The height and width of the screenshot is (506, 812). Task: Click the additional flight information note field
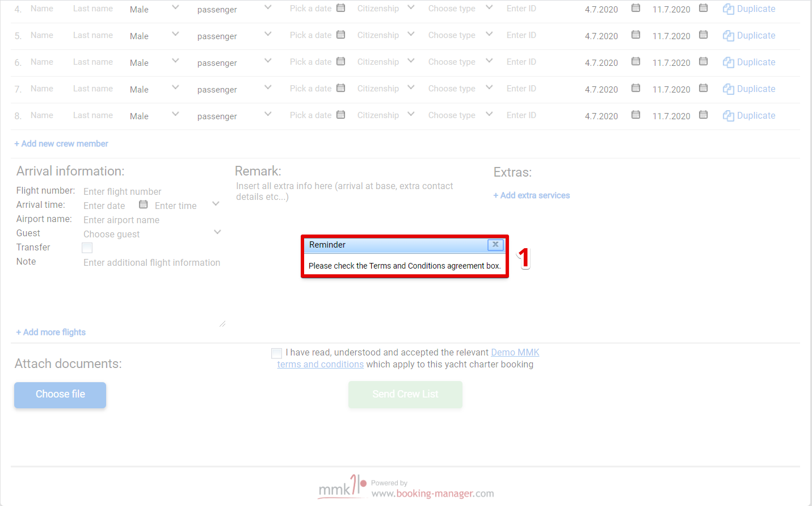point(152,262)
